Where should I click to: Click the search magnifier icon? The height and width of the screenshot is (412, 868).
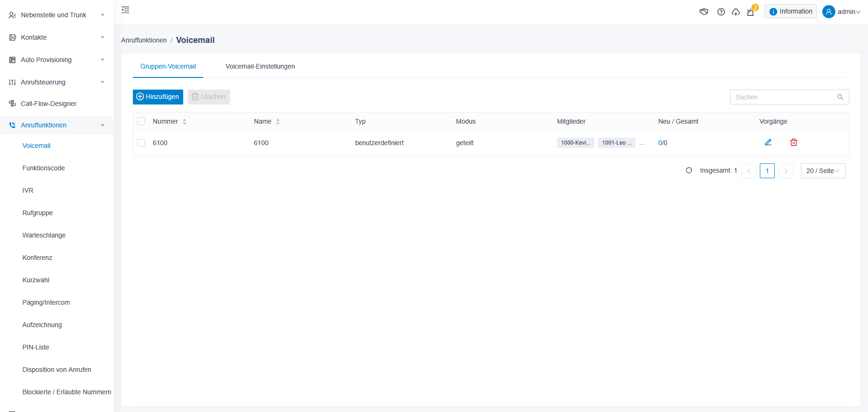click(x=840, y=97)
